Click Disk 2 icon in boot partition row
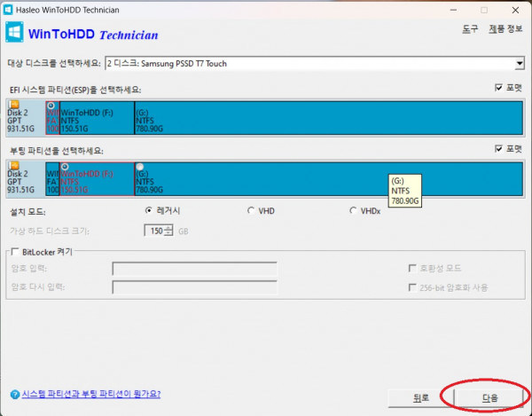This screenshot has height=416, width=532. [14, 166]
